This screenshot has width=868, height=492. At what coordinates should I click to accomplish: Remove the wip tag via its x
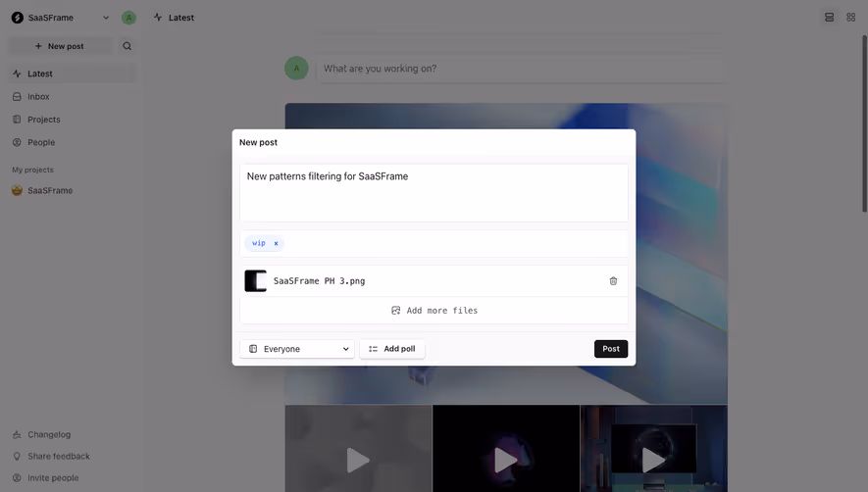point(276,243)
